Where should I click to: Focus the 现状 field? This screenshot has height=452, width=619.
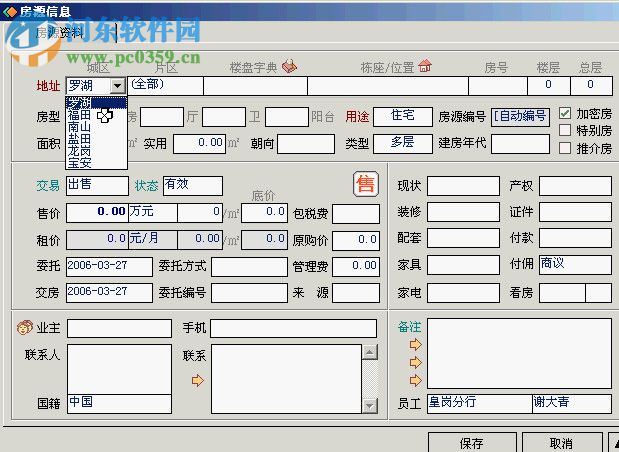click(x=463, y=186)
